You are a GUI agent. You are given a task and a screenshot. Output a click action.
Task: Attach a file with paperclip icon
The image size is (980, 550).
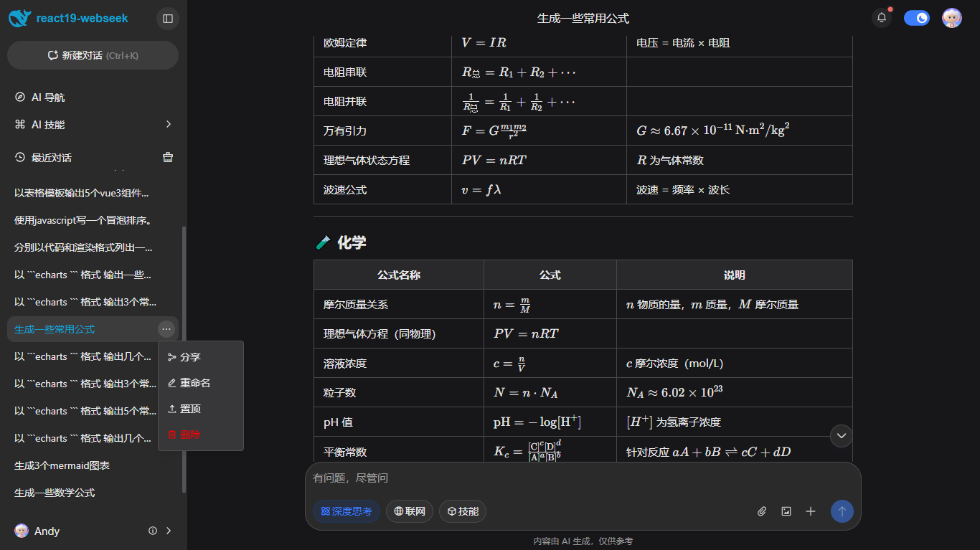click(x=762, y=511)
